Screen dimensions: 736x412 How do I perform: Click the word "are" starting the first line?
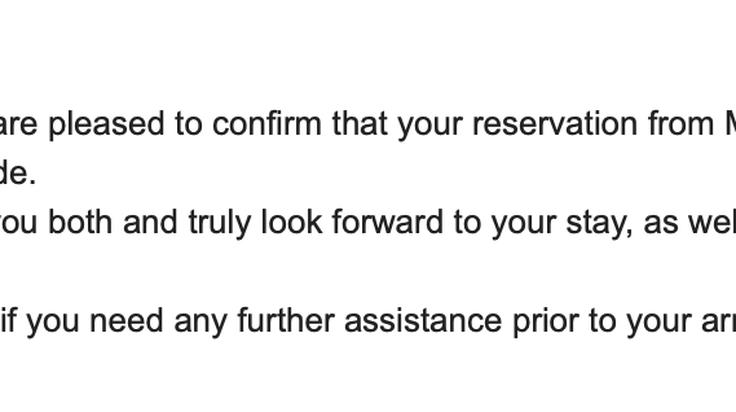pos(19,127)
